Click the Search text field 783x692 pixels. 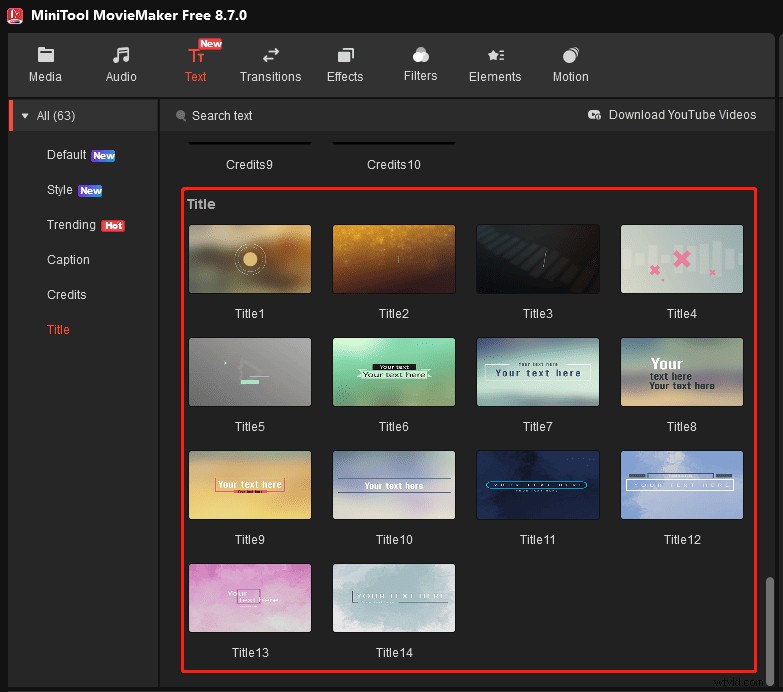point(222,115)
